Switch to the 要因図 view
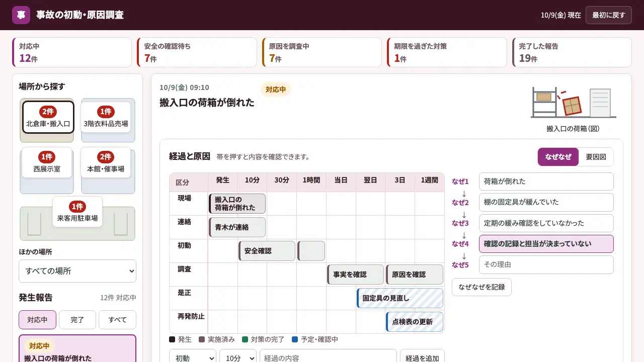The image size is (644, 362). [x=596, y=157]
